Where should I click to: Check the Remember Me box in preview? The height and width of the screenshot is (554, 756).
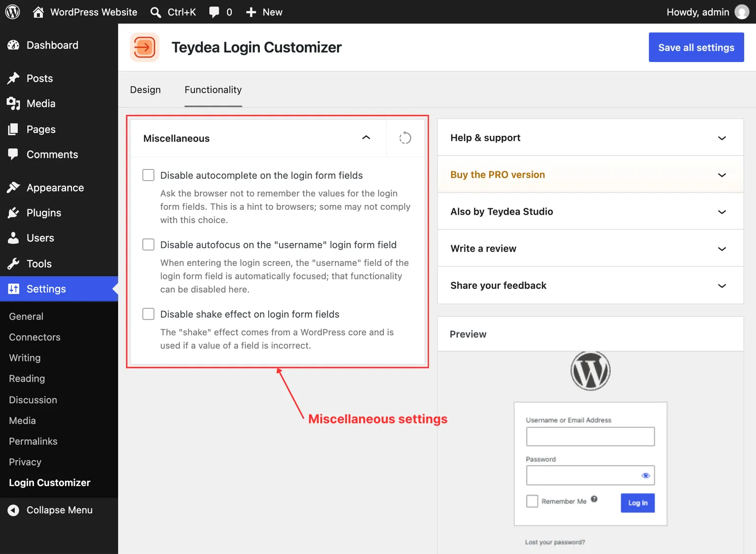[x=532, y=501]
